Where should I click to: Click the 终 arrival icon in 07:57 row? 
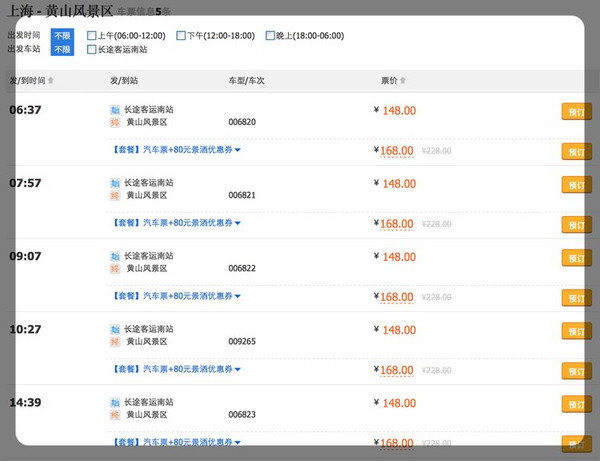pyautogui.click(x=115, y=195)
